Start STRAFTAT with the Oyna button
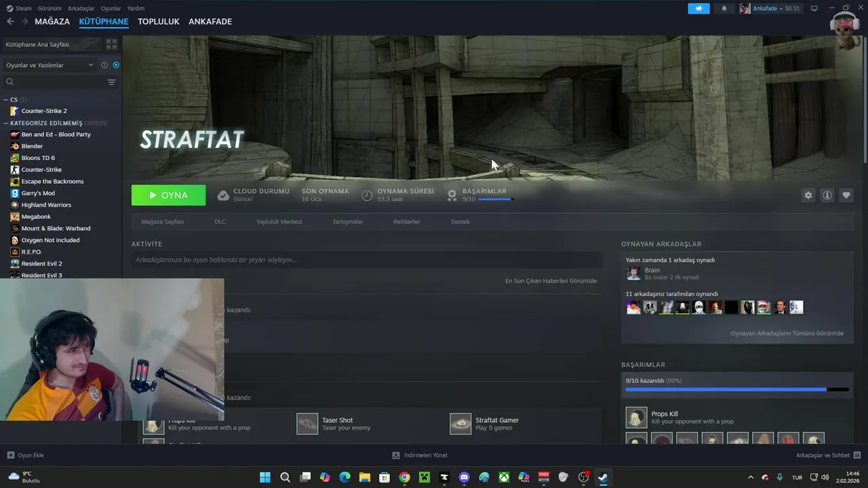 point(168,195)
